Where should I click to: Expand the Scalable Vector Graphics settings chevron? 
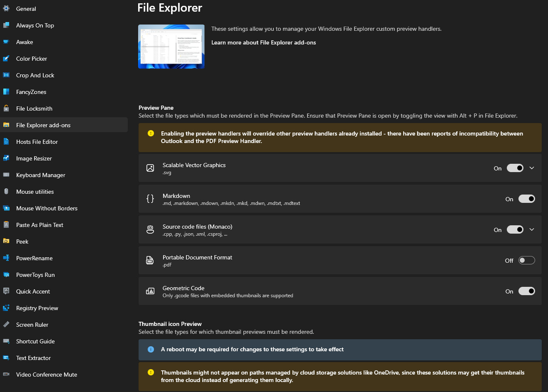(532, 168)
